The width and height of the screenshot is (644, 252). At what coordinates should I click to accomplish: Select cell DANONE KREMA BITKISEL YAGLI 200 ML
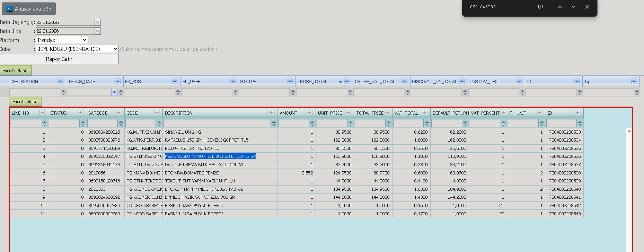(x=220, y=165)
